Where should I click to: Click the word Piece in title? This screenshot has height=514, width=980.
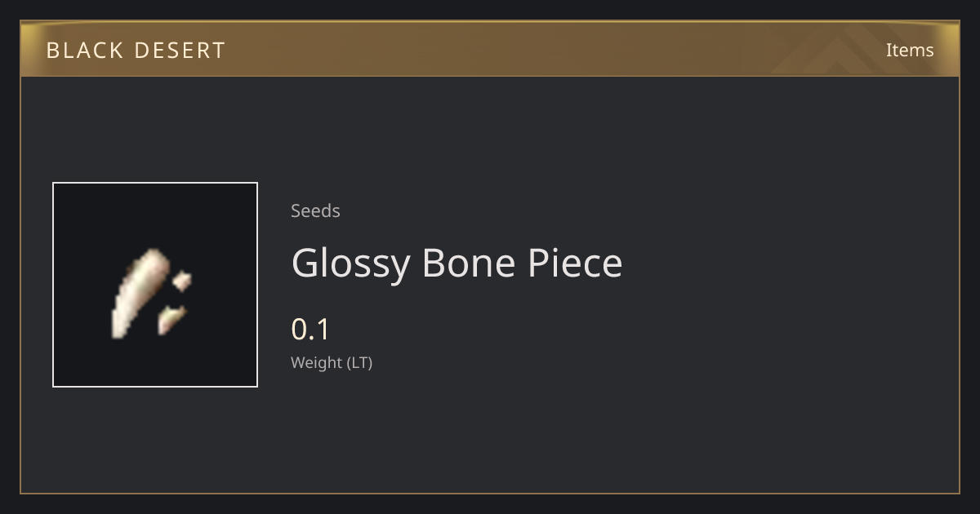coord(575,264)
